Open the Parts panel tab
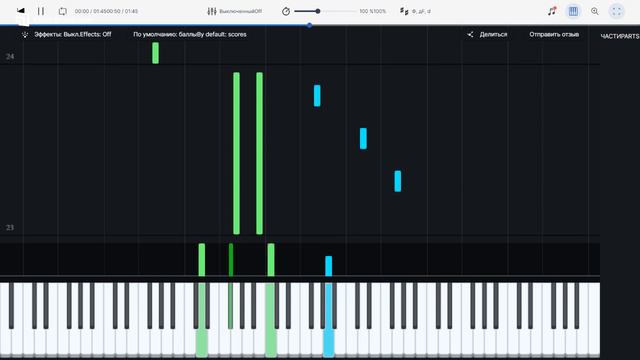The width and height of the screenshot is (640, 360). point(620,36)
